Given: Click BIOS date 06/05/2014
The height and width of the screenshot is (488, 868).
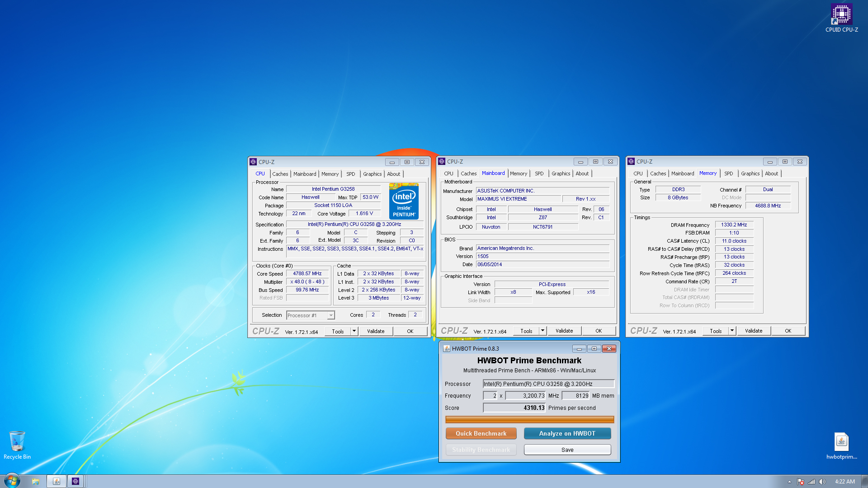Looking at the screenshot, I should tap(542, 264).
